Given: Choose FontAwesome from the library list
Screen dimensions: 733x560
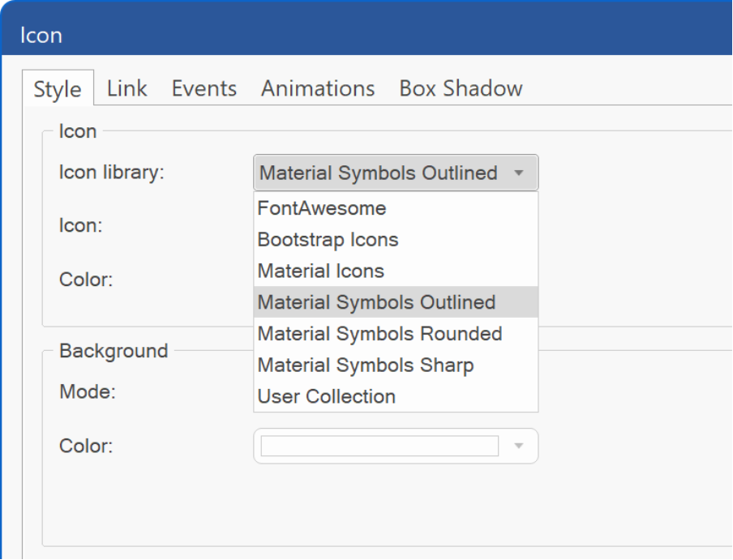Looking at the screenshot, I should (396, 208).
